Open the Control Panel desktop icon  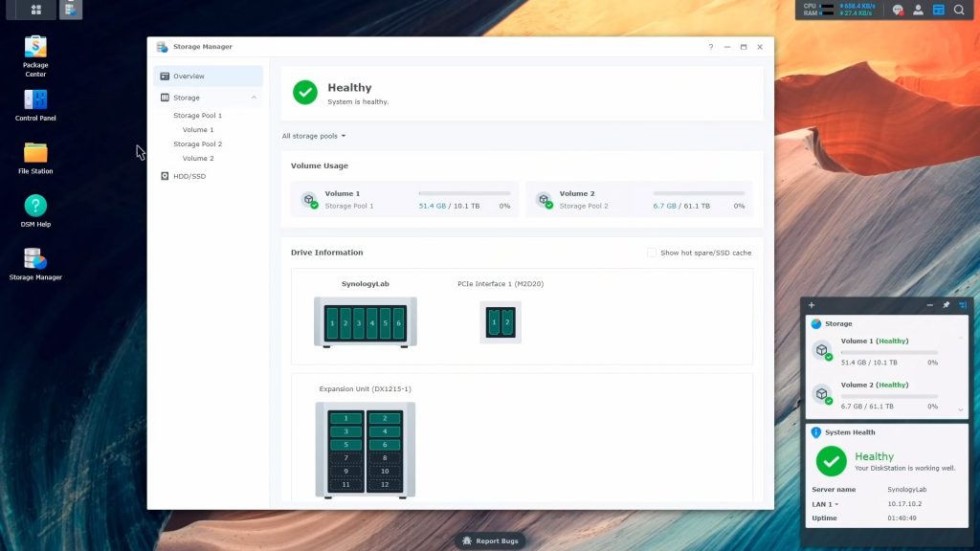pyautogui.click(x=35, y=105)
